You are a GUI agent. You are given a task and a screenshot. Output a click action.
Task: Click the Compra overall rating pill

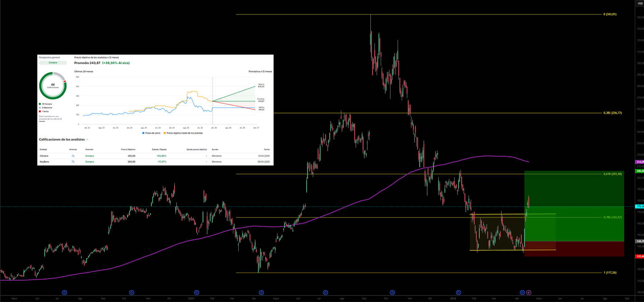pos(53,63)
